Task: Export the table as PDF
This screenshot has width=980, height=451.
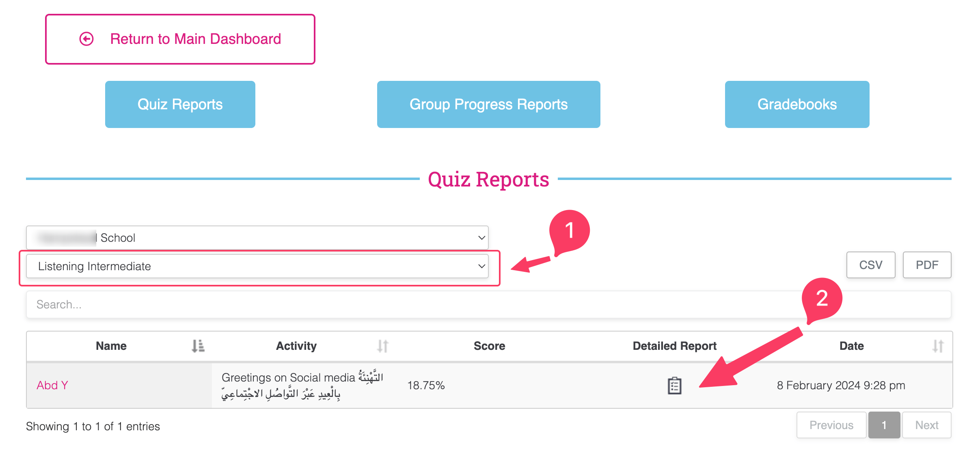Action: pos(927,265)
